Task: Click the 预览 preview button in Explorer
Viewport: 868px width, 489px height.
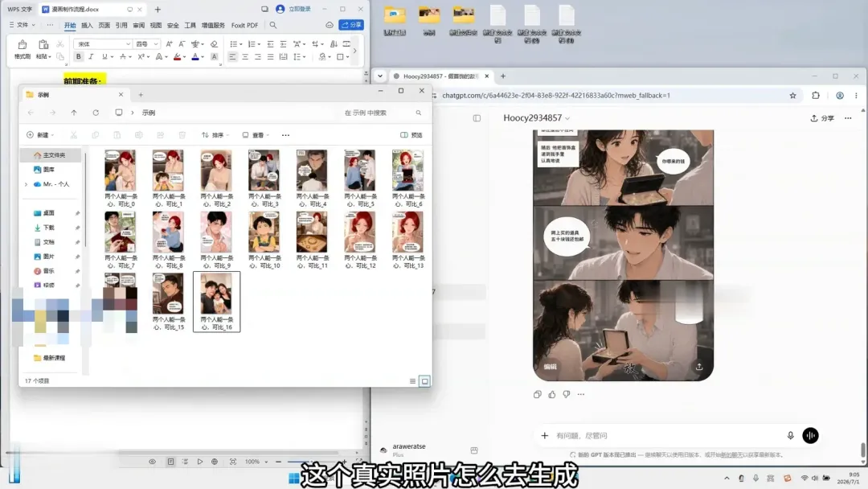Action: tap(411, 135)
